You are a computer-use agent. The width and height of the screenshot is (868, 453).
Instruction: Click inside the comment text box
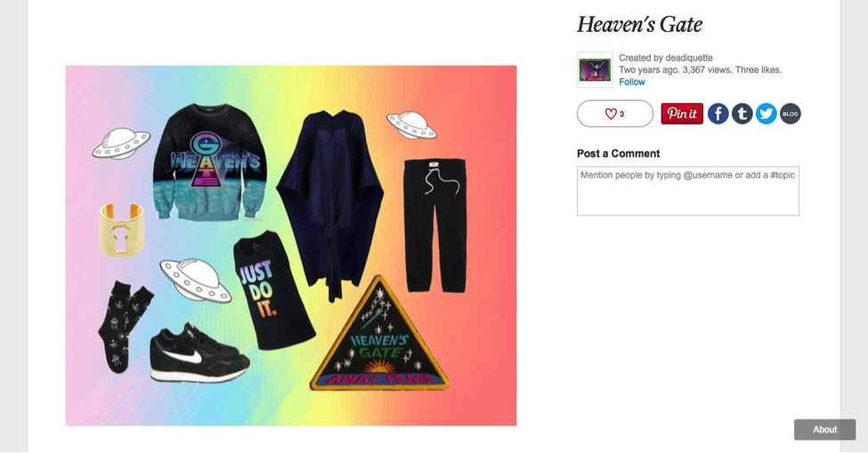point(688,190)
